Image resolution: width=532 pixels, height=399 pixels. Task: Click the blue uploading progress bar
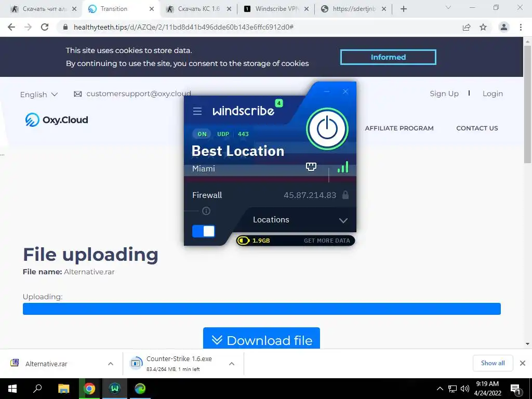click(x=262, y=309)
